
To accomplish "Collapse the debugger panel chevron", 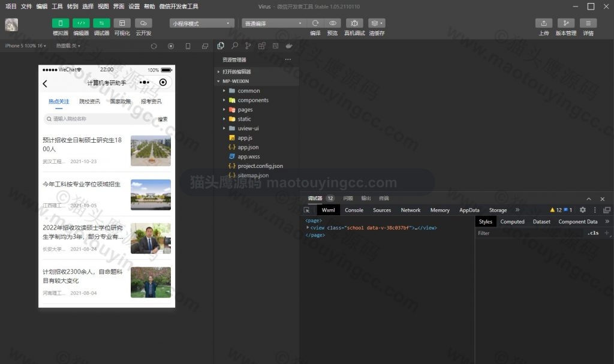I will coord(589,198).
